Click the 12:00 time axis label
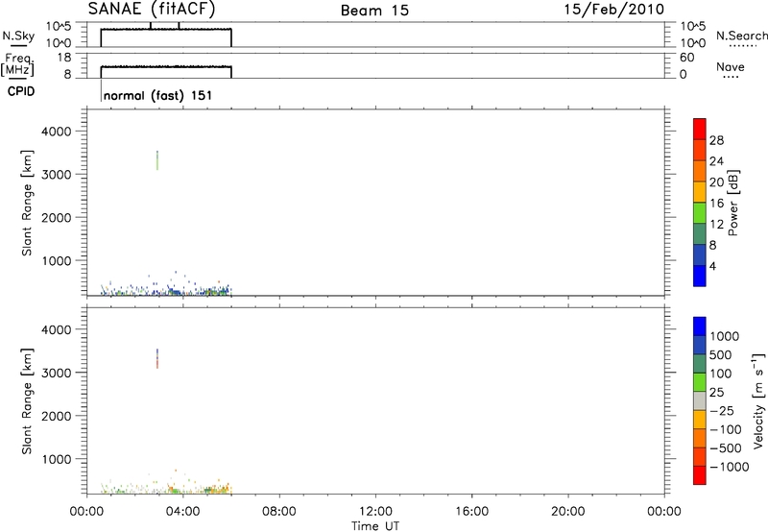The height and width of the screenshot is (532, 768). [x=375, y=512]
